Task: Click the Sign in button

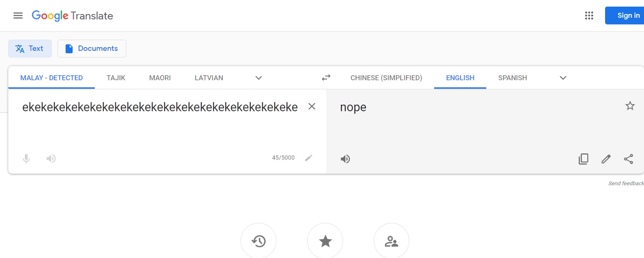Action: pyautogui.click(x=626, y=16)
